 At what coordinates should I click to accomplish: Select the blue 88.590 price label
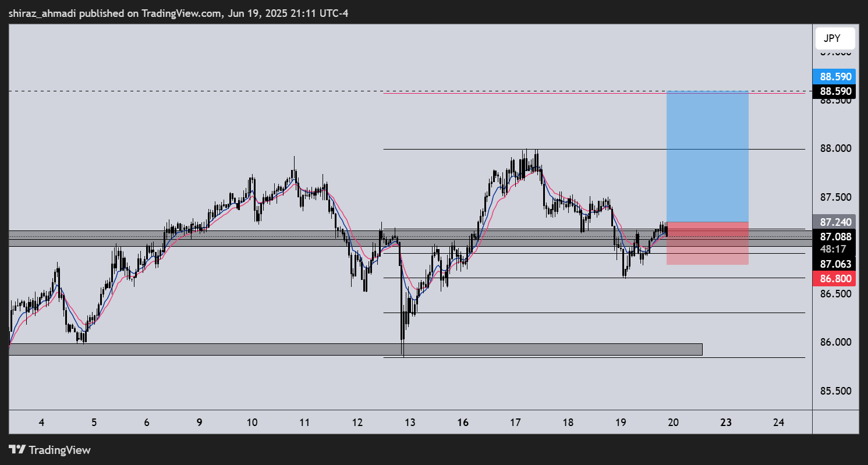[835, 76]
